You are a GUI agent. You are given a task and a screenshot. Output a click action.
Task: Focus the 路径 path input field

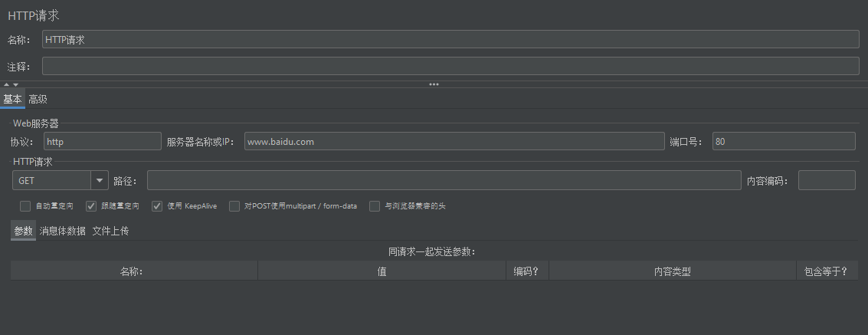tap(444, 180)
